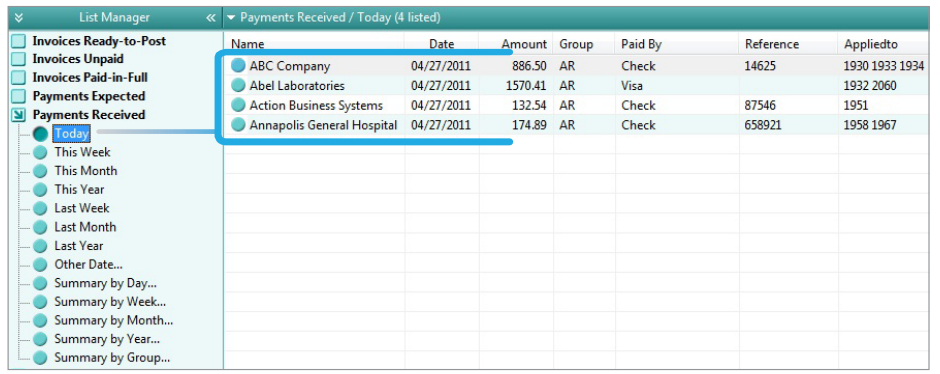Click the 886.50 amount cell

click(529, 66)
